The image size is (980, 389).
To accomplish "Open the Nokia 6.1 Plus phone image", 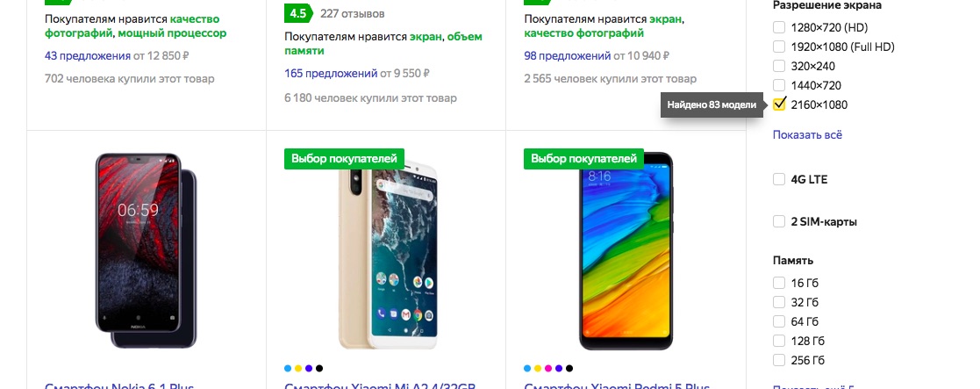I will tap(147, 250).
